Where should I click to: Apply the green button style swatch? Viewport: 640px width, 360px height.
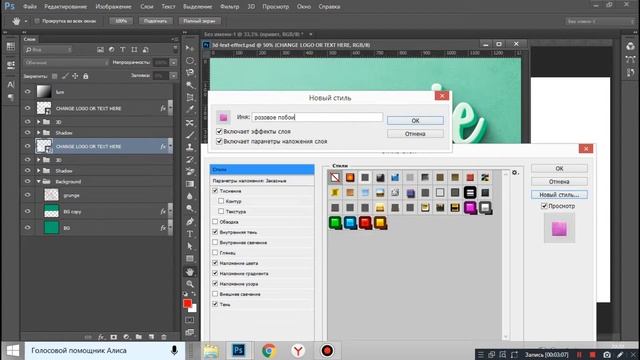(x=335, y=223)
